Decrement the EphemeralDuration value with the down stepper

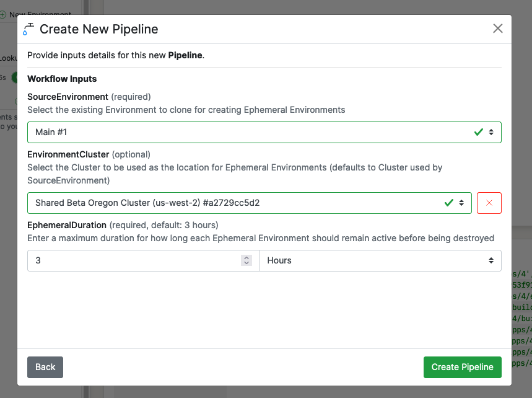(x=246, y=263)
